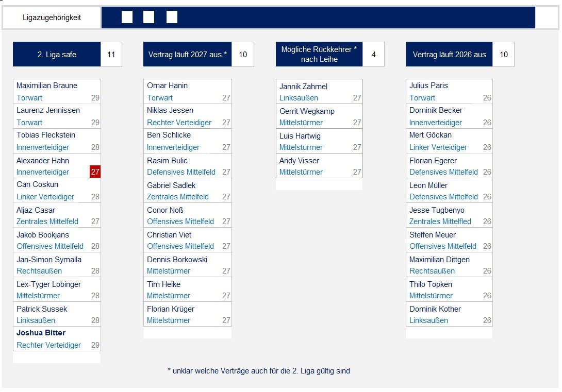Click the count box showing 11
Viewport: 562px width, 392px height.
tap(111, 55)
